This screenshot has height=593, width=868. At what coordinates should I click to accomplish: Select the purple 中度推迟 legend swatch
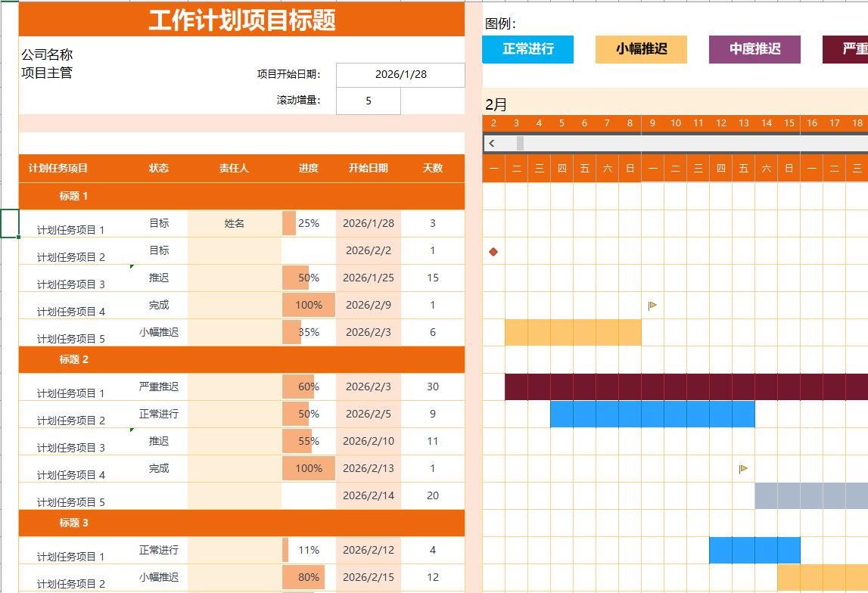pos(754,49)
